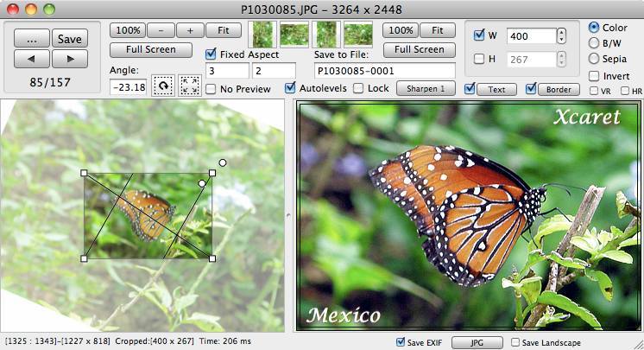Open left Full Screen view
The height and width of the screenshot is (350, 644).
[151, 49]
